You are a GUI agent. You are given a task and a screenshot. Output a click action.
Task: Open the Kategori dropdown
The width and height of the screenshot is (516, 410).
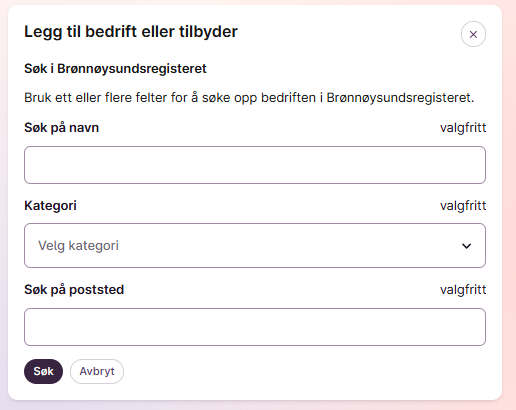(255, 245)
